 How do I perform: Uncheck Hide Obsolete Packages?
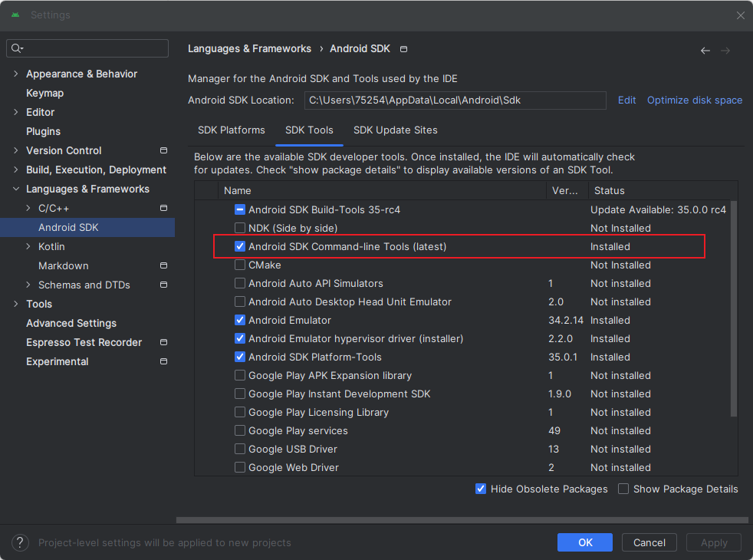[481, 489]
